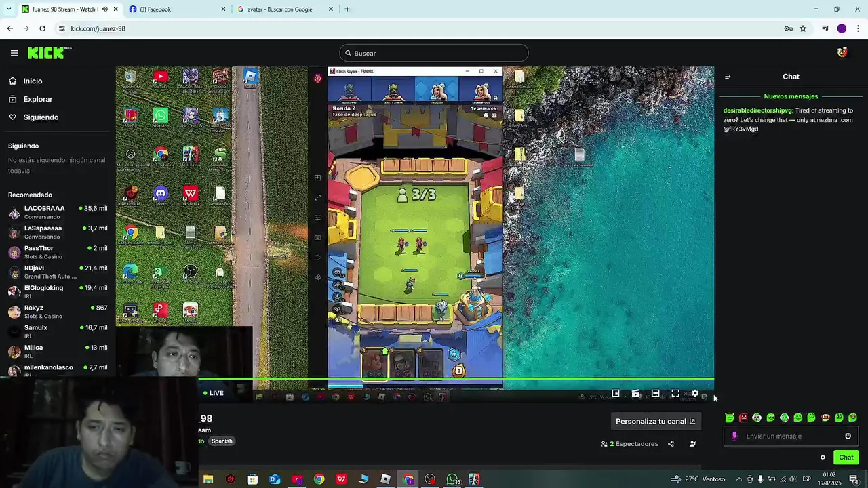Open the 27°C Ventoso weather widget

(x=698, y=479)
